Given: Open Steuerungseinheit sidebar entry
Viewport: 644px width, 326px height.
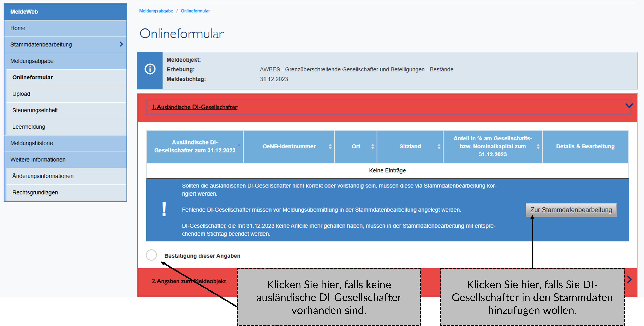Looking at the screenshot, I should coord(35,110).
